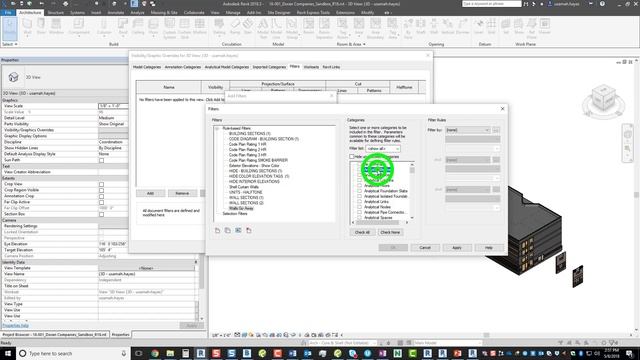Switch to the Annotation Categories tab
The height and width of the screenshot is (360, 640).
click(x=182, y=67)
